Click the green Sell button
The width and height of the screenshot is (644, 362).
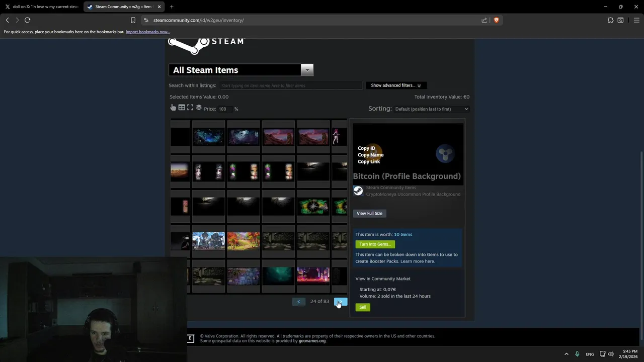coord(363,307)
